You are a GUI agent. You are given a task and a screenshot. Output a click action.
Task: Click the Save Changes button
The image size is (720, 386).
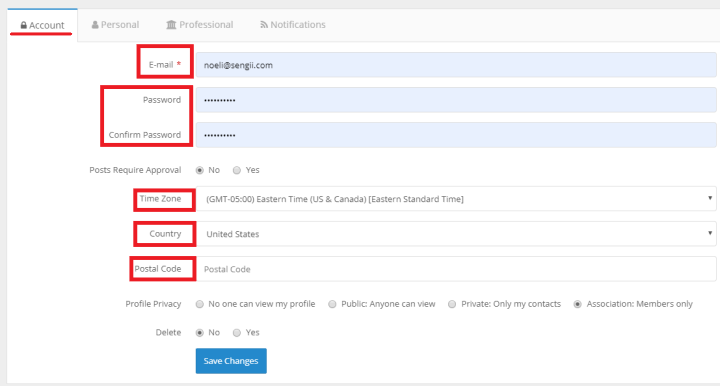pyautogui.click(x=231, y=361)
